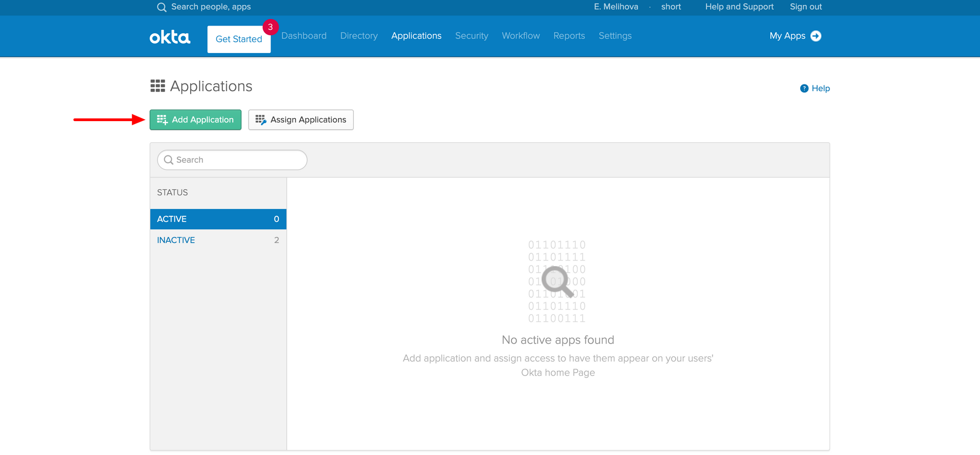Open the Security menu
Screen dimensions: 980x455
tap(472, 36)
